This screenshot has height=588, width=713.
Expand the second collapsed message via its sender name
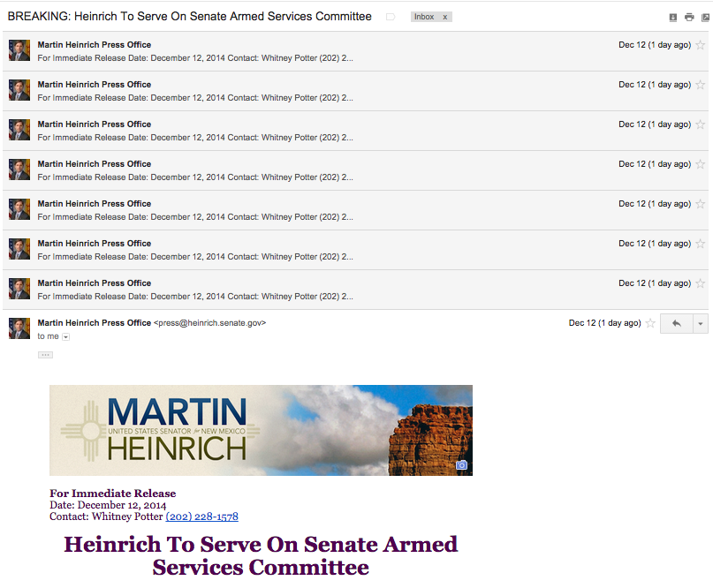pos(95,85)
